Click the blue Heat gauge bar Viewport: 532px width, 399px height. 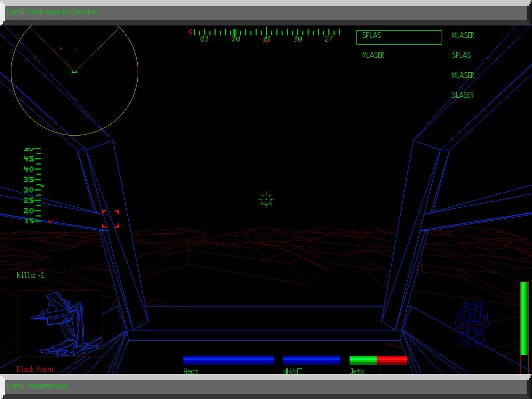click(x=229, y=360)
